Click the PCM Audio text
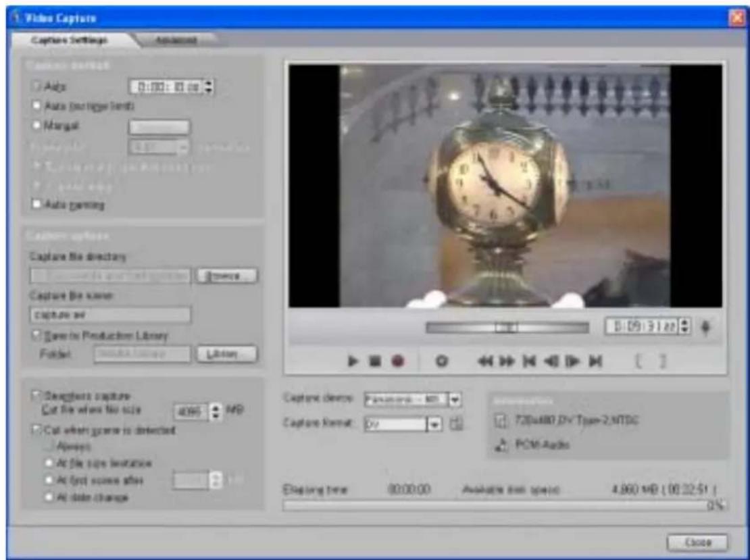This screenshot has height=560, width=750. (x=543, y=445)
